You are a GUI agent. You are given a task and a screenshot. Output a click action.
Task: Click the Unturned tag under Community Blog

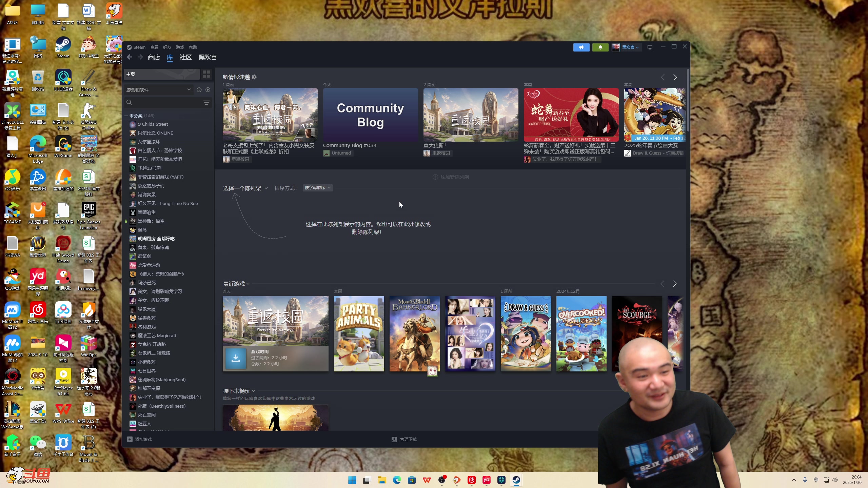point(338,153)
